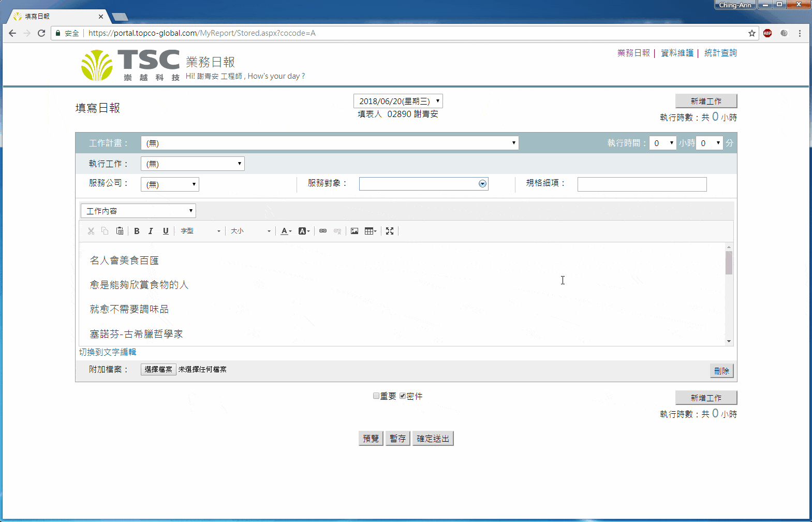Apply italic formatting in the editor toolbar
This screenshot has width=812, height=522.
coord(151,231)
